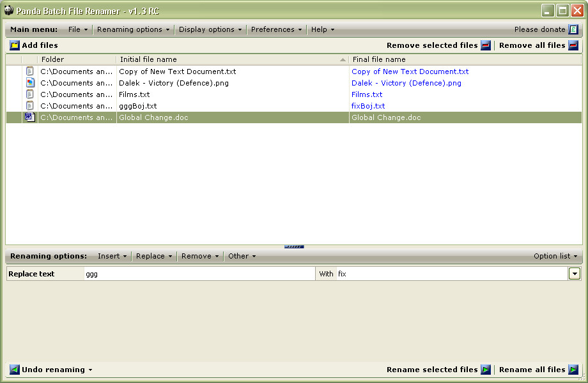This screenshot has height=383, width=588.
Task: Select the initial name Films.txt
Action: 134,94
